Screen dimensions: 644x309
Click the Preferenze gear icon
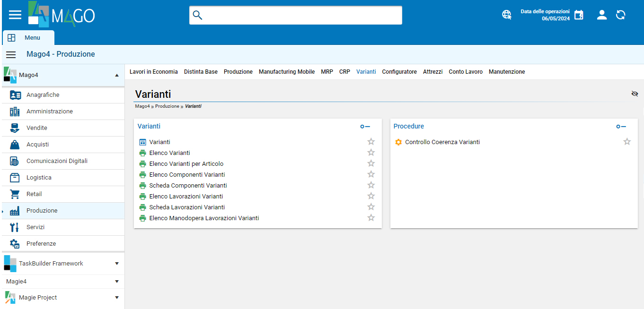(15, 244)
